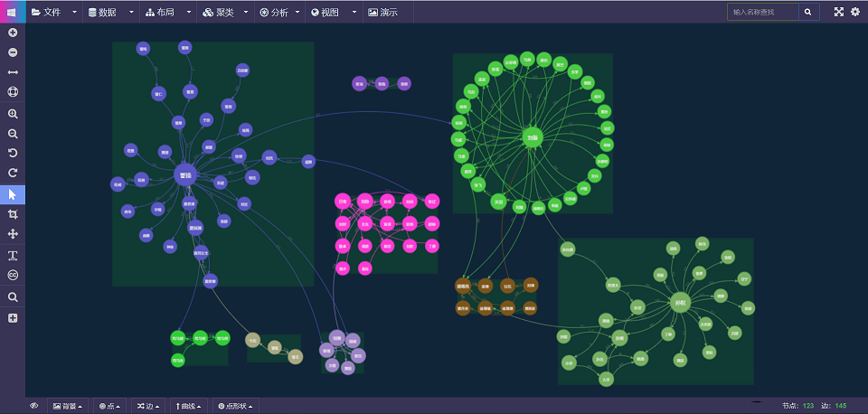Screen dimensions: 868x414
Task: Toggle the eye-slash visibility icon at bottom-left
Action: 33,406
